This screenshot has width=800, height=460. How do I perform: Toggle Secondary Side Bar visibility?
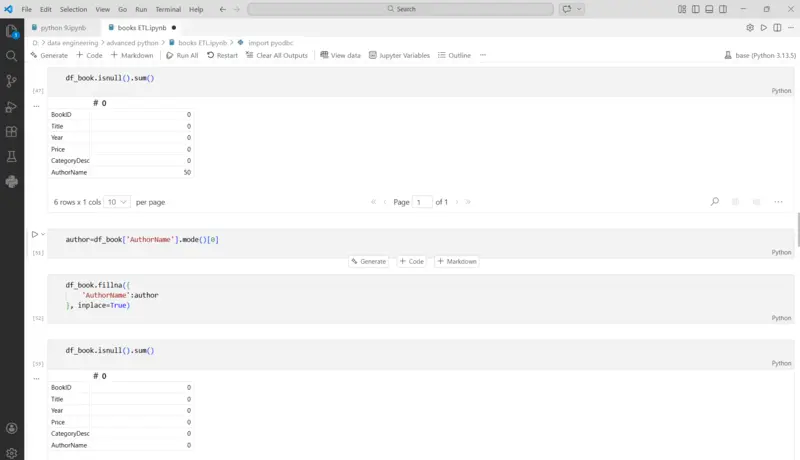[x=723, y=9]
